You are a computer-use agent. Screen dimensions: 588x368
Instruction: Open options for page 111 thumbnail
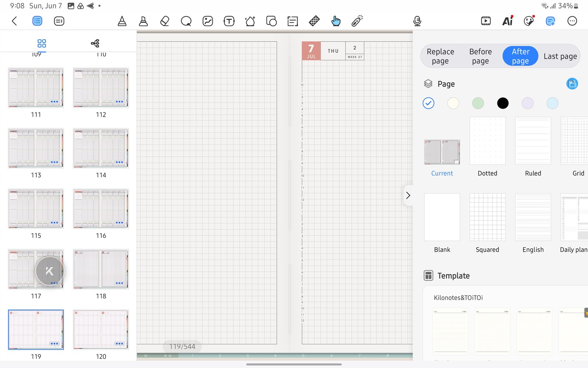point(54,102)
